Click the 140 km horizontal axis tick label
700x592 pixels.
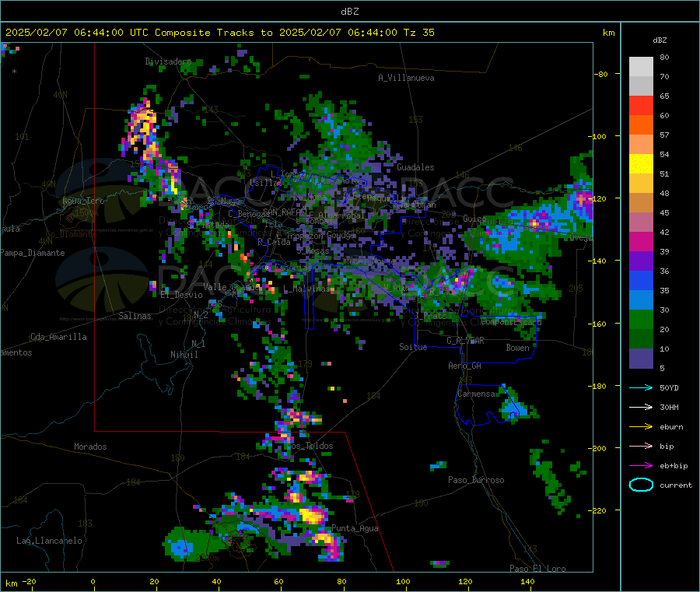pos(527,581)
